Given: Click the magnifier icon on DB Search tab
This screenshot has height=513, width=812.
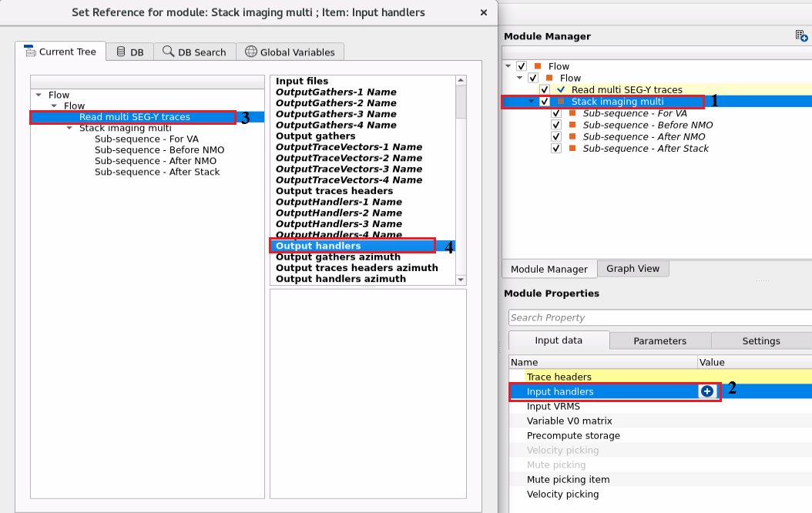Looking at the screenshot, I should pyautogui.click(x=168, y=52).
